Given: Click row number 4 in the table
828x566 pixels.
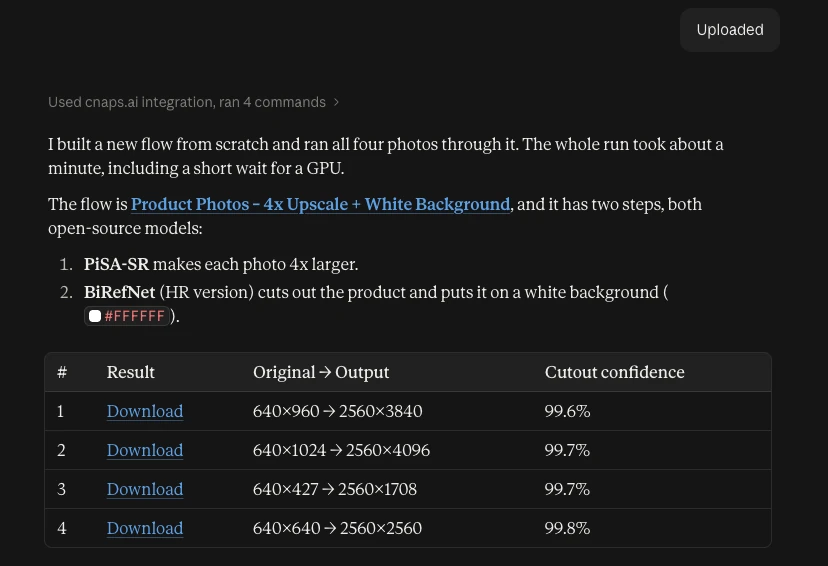Looking at the screenshot, I should pos(62,529).
